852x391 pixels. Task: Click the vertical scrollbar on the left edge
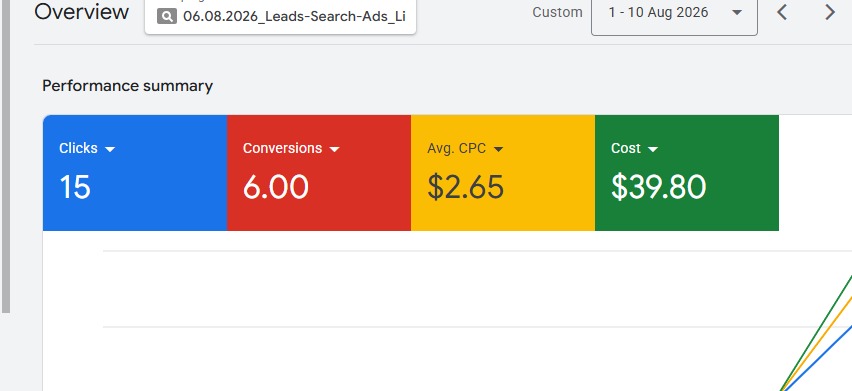pyautogui.click(x=5, y=156)
